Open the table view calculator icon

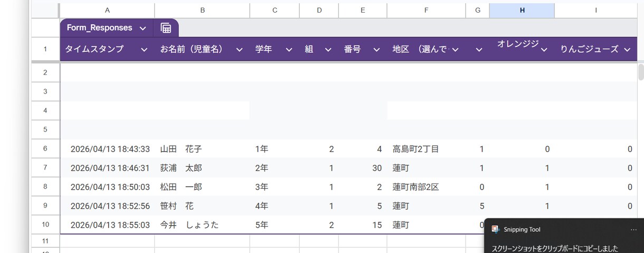[x=166, y=28]
